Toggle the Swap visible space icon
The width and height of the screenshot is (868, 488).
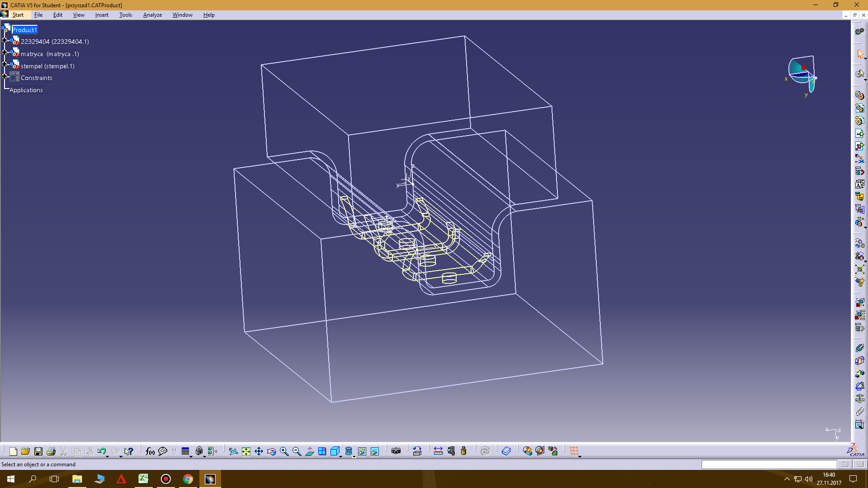tap(375, 451)
